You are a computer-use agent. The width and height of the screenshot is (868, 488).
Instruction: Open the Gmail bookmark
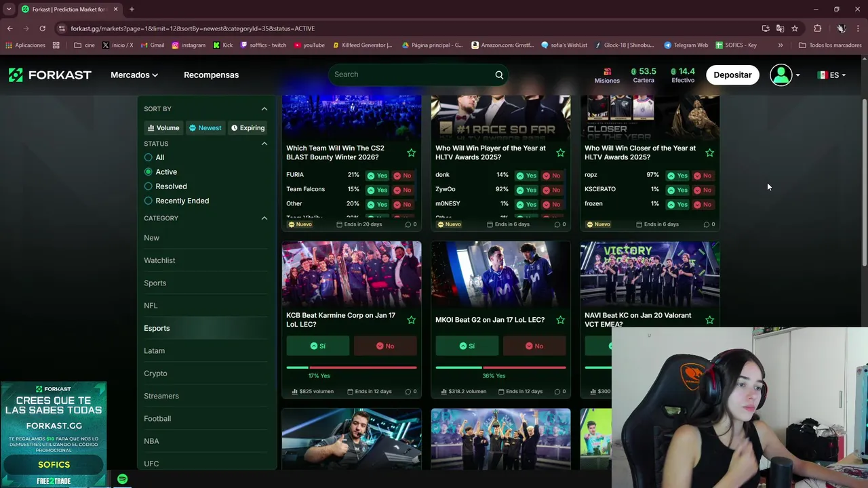point(152,45)
